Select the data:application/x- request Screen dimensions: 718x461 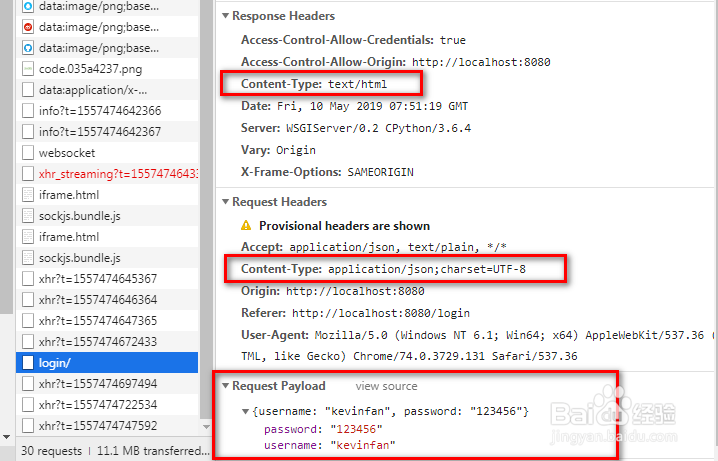(x=107, y=90)
